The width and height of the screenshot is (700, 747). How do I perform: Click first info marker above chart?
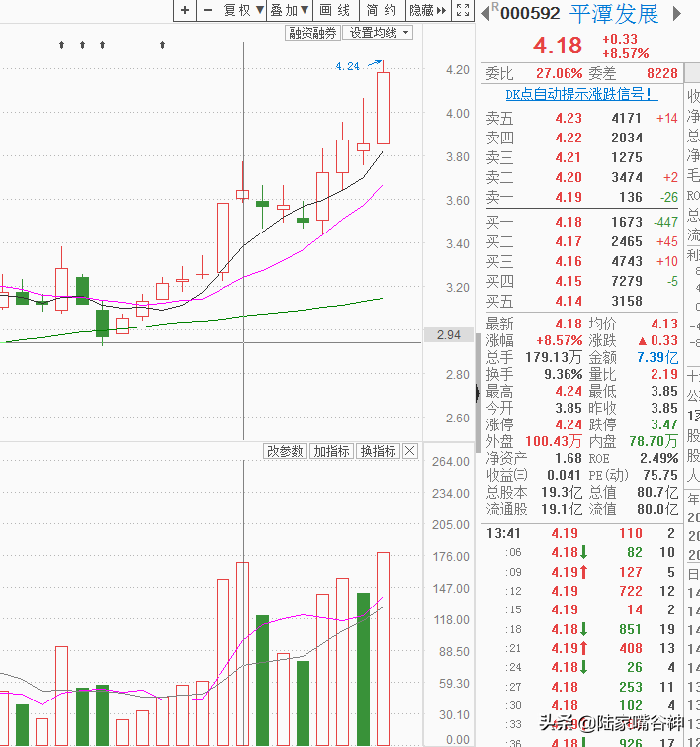click(x=62, y=46)
